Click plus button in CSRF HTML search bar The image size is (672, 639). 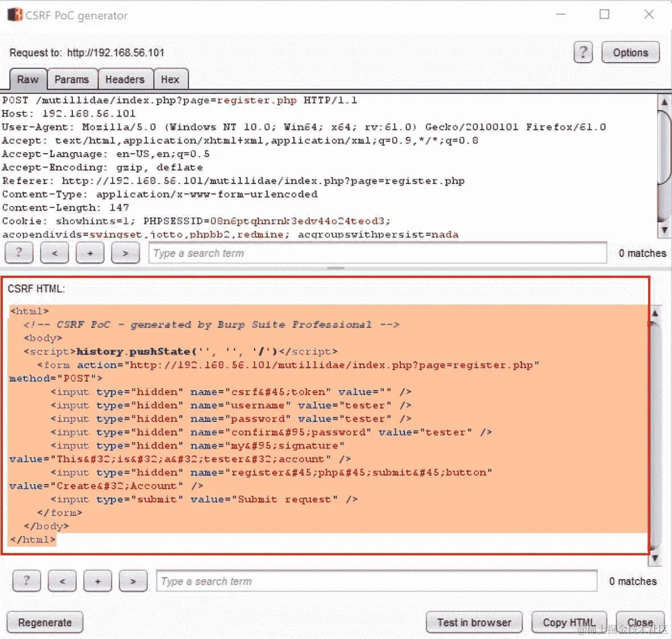98,581
